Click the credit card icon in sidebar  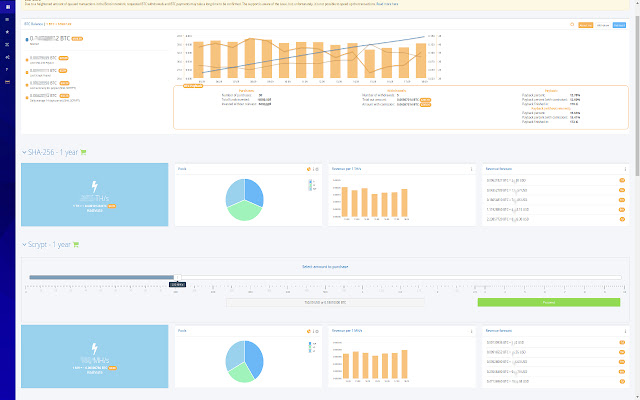tap(7, 82)
